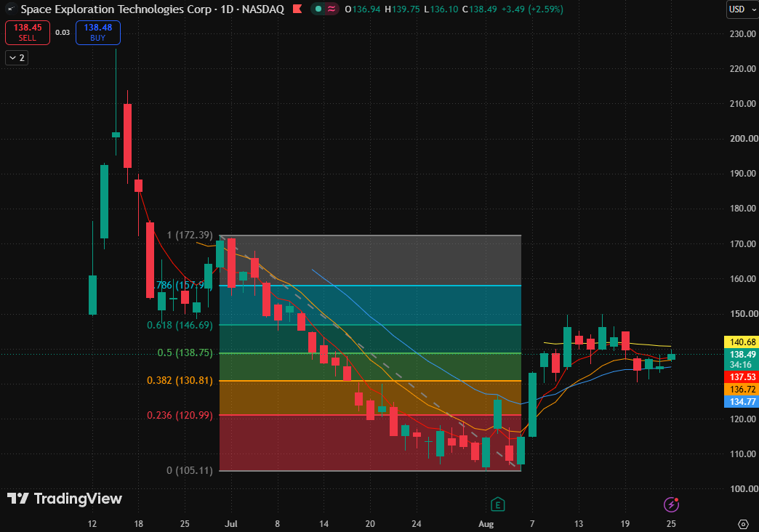
Task: Click the high value H139.75
Action: [x=402, y=9]
